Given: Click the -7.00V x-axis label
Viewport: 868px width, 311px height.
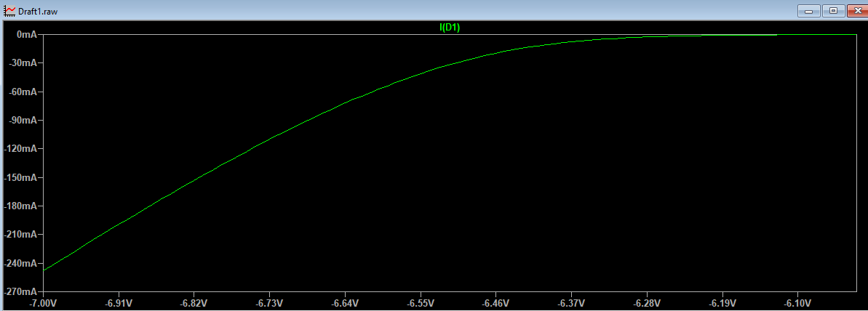Looking at the screenshot, I should pos(42,304).
